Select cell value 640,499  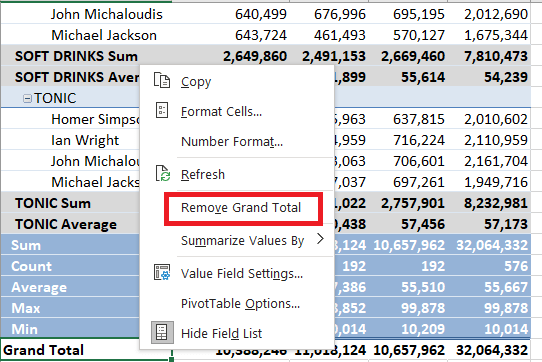tap(261, 14)
